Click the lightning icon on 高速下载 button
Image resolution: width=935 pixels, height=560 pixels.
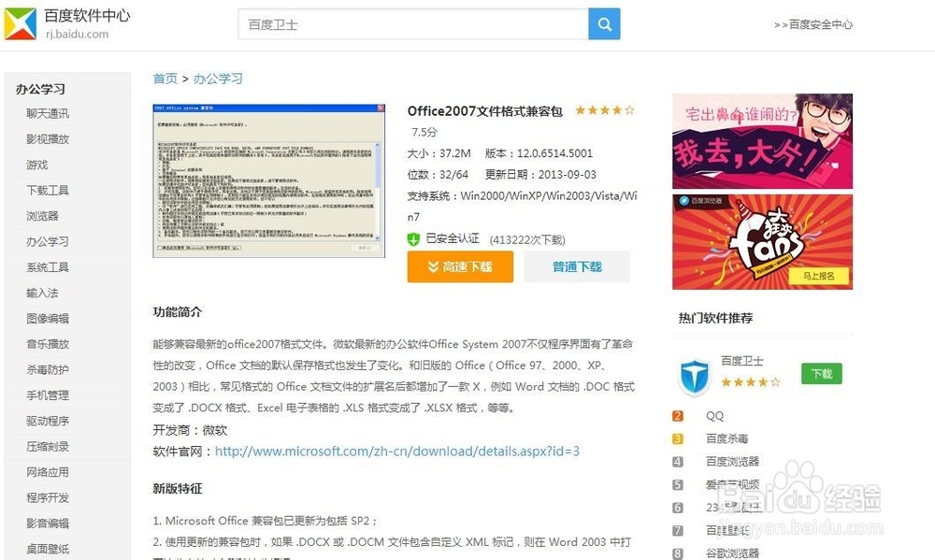(x=435, y=266)
